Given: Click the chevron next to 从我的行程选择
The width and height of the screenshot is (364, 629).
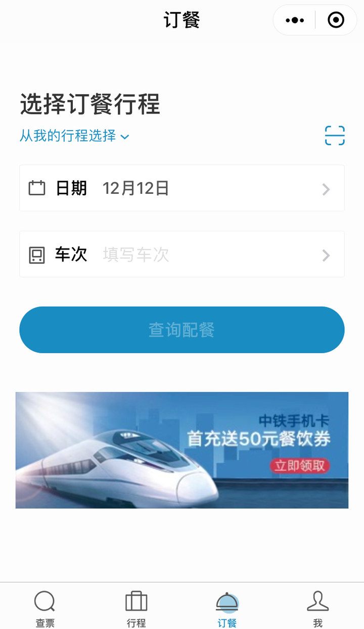Looking at the screenshot, I should click(x=125, y=137).
